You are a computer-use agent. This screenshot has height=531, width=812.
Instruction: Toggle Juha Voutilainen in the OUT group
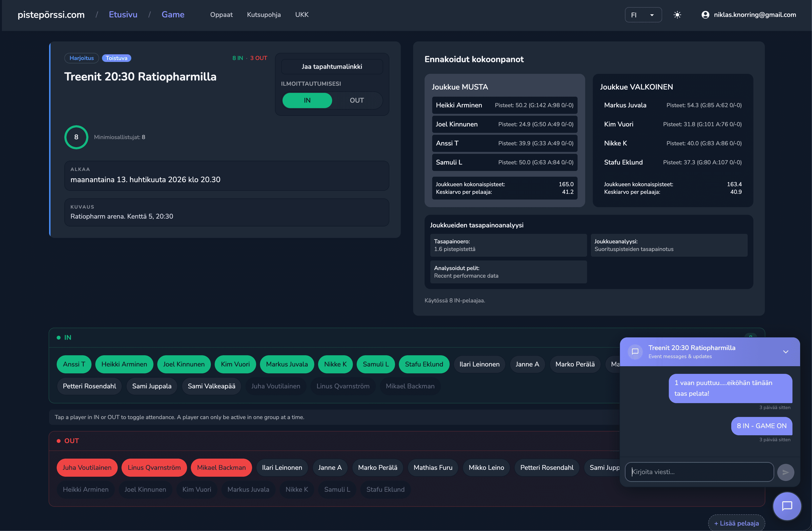(87, 468)
